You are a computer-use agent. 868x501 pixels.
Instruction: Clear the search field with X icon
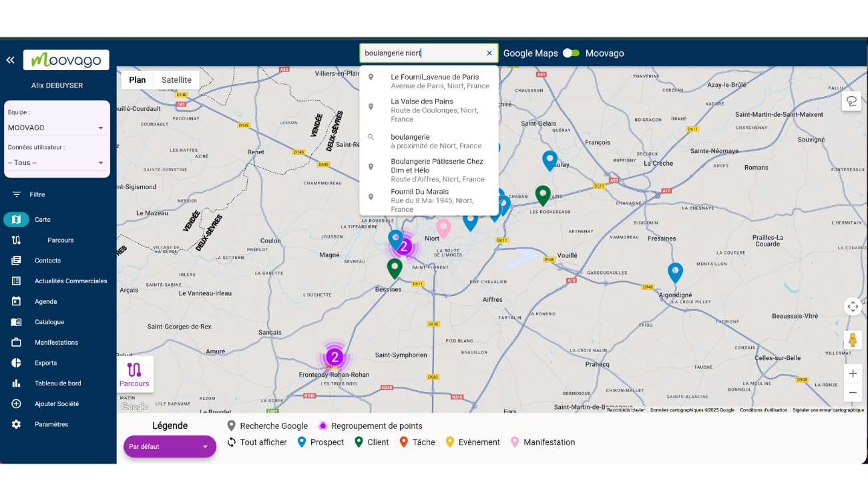[489, 53]
